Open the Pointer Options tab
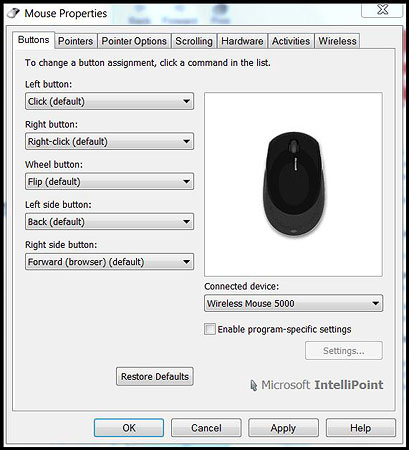409x450 pixels. tap(134, 41)
